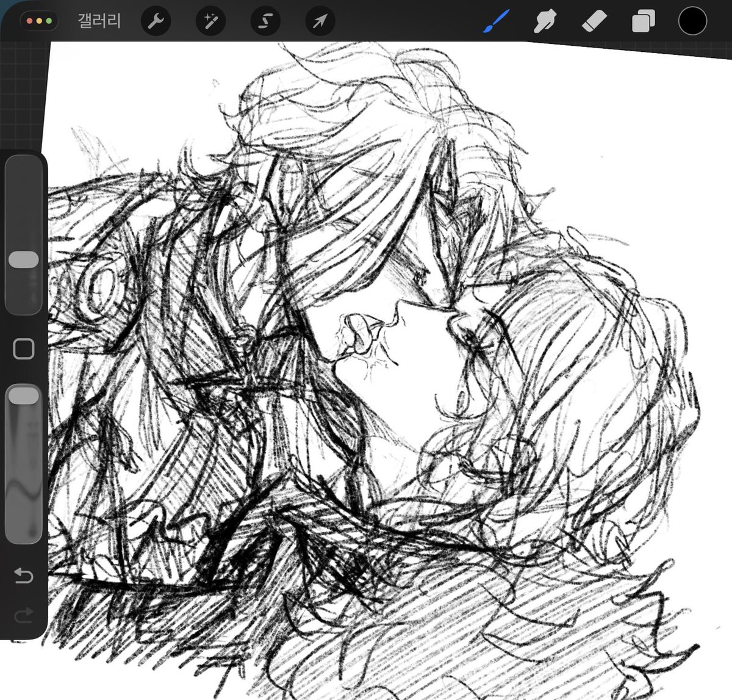The width and height of the screenshot is (732, 700).
Task: Select the Smudge finger tool
Action: click(x=545, y=22)
